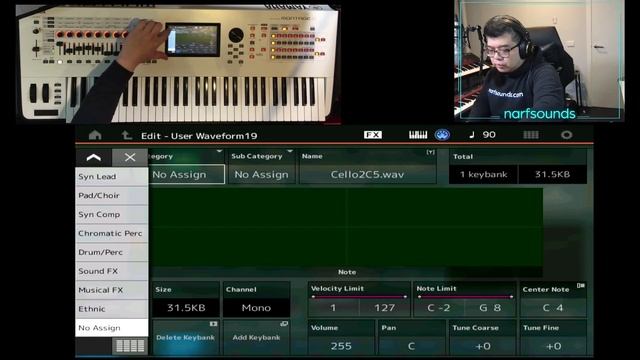Choose Syn Comp category

pos(111,214)
